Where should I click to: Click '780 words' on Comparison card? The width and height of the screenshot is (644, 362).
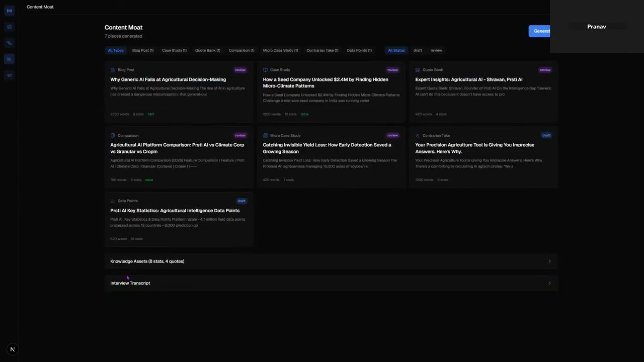coord(118,179)
